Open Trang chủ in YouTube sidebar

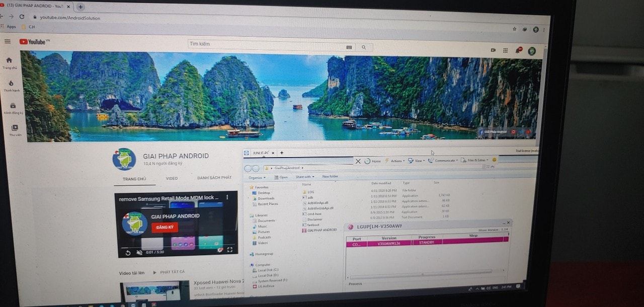[x=9, y=63]
